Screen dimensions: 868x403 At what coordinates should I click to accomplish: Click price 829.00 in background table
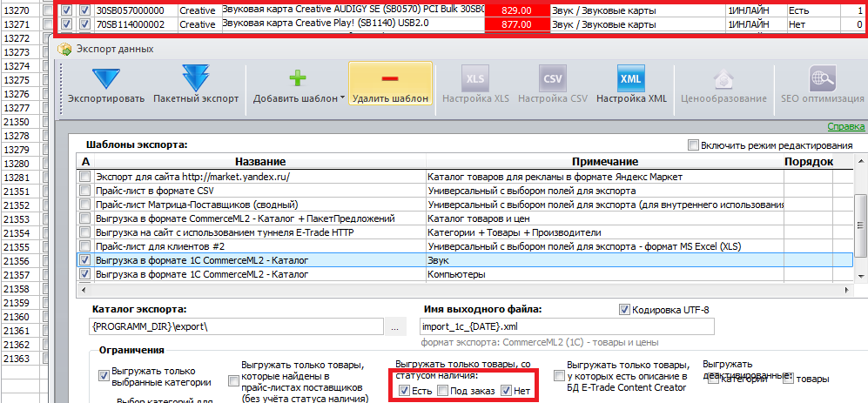click(x=517, y=10)
